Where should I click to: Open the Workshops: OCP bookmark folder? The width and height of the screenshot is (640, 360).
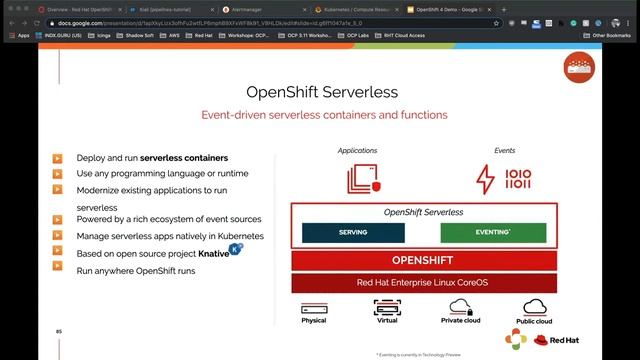[244, 36]
